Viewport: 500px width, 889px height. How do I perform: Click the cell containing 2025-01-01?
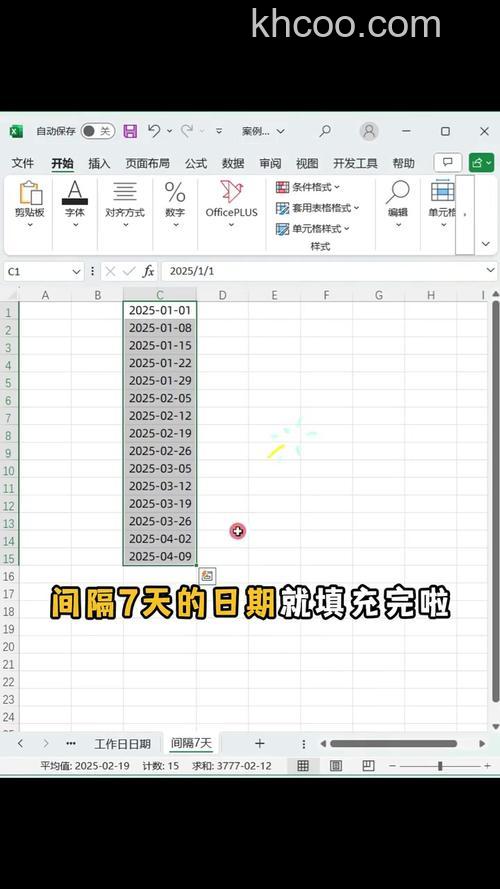pos(160,310)
